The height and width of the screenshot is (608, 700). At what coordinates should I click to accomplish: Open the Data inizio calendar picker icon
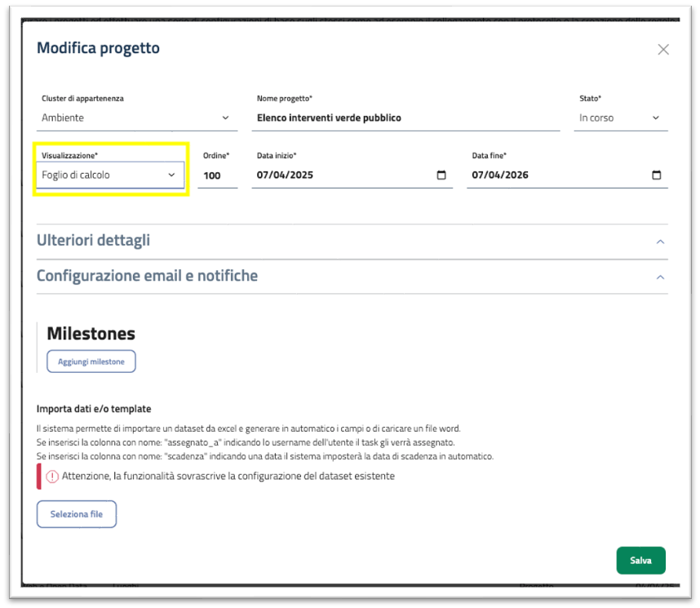pos(441,175)
